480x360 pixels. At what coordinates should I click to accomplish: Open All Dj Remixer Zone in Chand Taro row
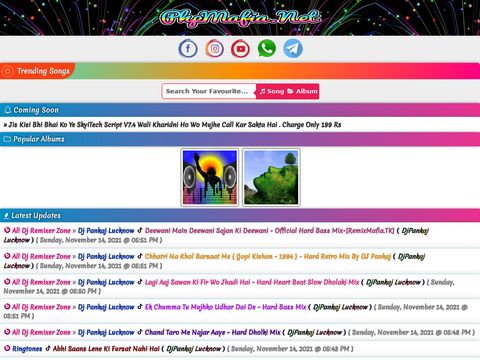pyautogui.click(x=41, y=332)
